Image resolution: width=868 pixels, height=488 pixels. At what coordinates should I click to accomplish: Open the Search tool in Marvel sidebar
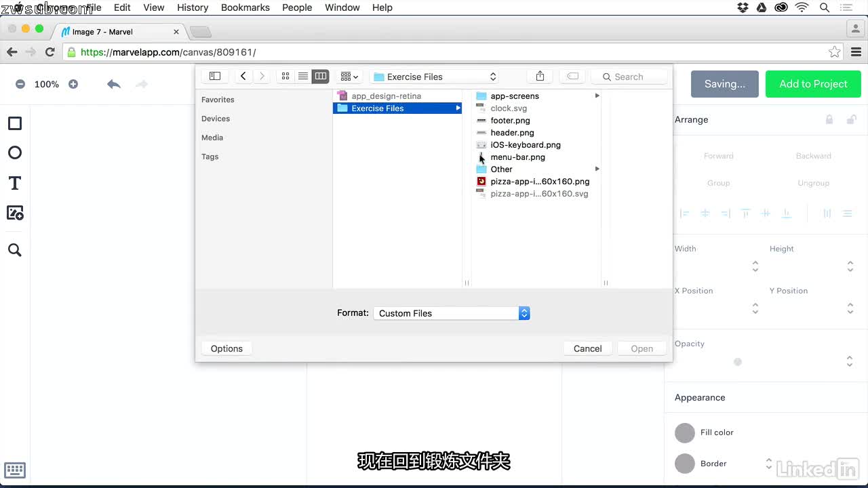[x=15, y=250]
